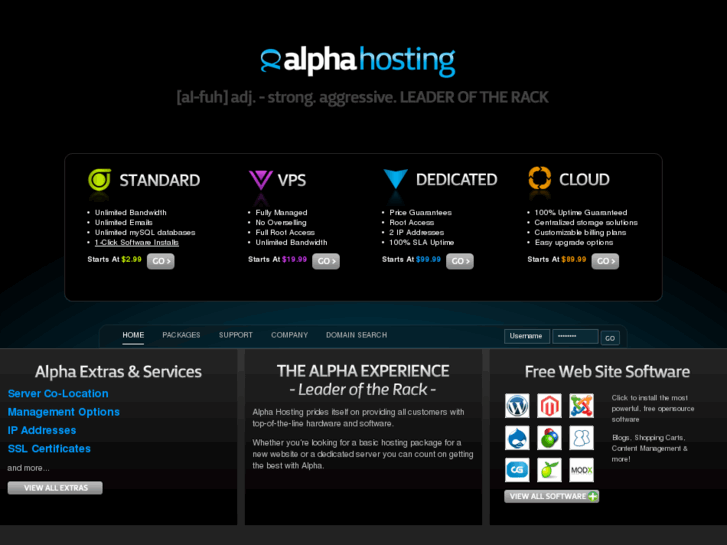The width and height of the screenshot is (727, 545).
Task: Click the blue Dedicated plan icon
Action: pos(395,179)
